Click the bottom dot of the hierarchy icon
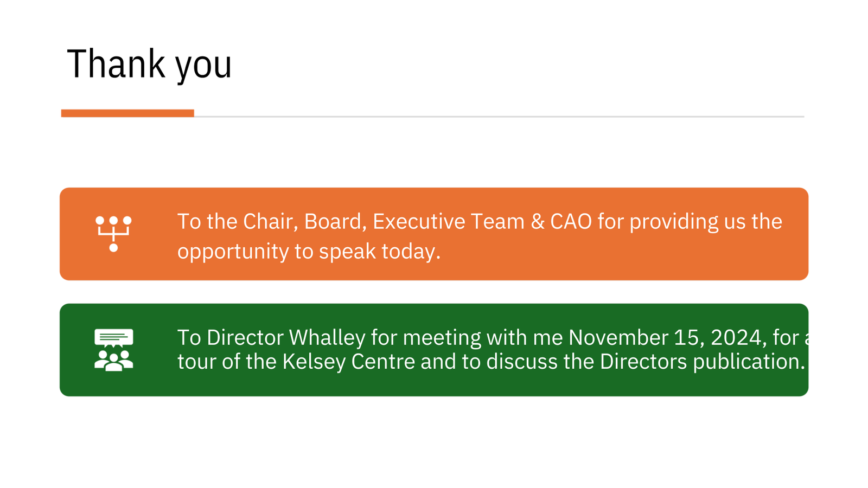 (113, 248)
